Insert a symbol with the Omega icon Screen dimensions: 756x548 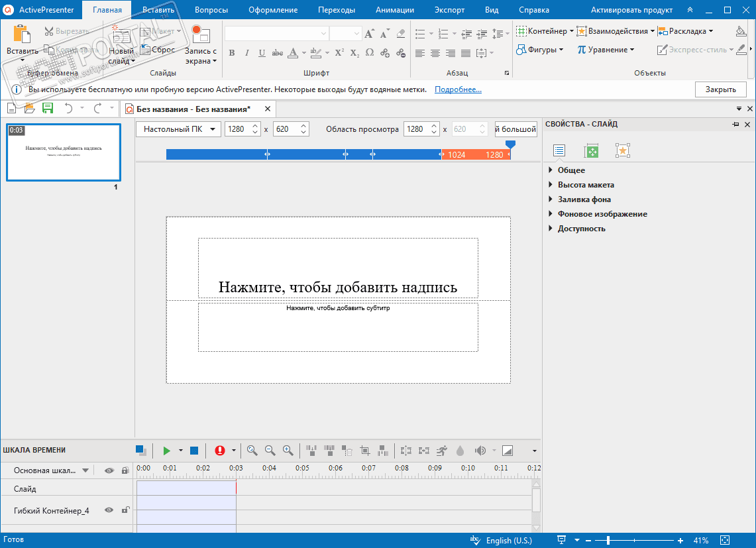[370, 53]
